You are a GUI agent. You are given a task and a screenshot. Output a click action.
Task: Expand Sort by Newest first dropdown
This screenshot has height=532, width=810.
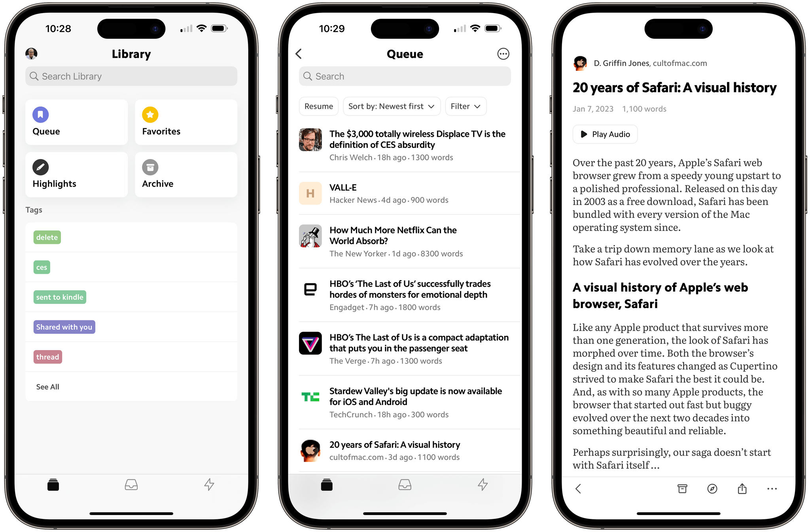click(x=390, y=106)
